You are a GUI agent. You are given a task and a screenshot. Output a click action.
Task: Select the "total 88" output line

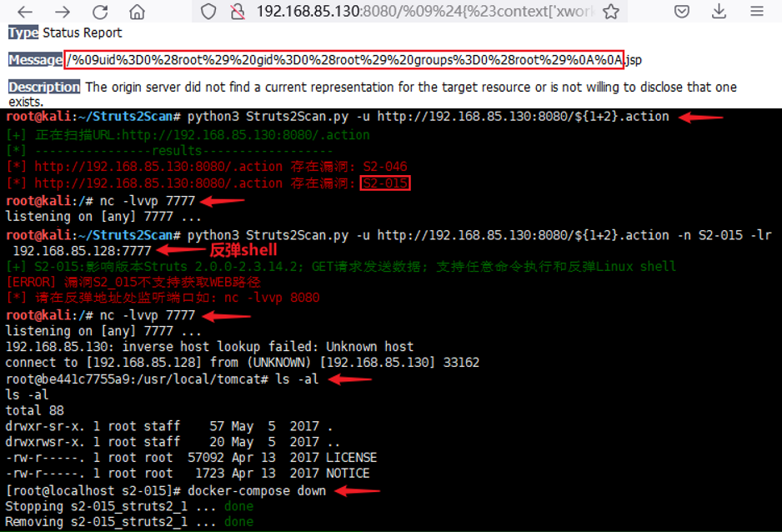pyautogui.click(x=35, y=410)
